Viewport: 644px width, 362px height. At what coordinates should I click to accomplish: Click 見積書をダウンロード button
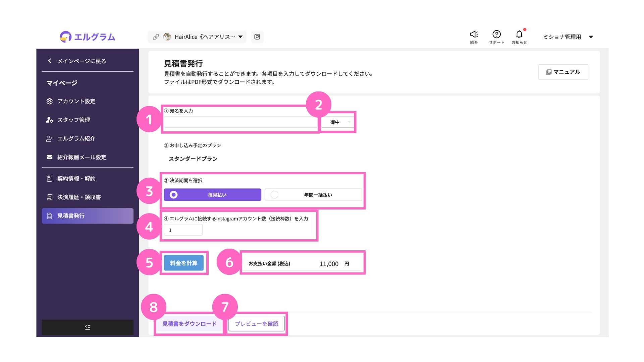pyautogui.click(x=190, y=324)
